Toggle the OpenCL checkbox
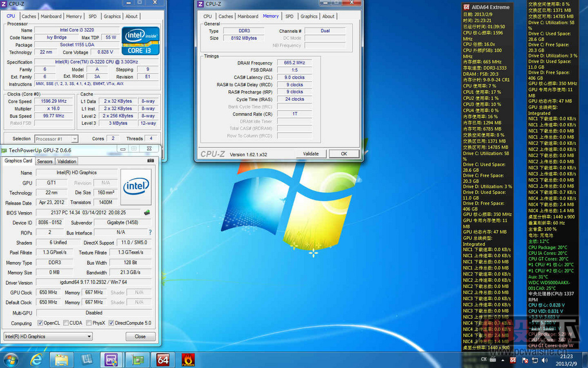This screenshot has width=588, height=368. point(40,323)
